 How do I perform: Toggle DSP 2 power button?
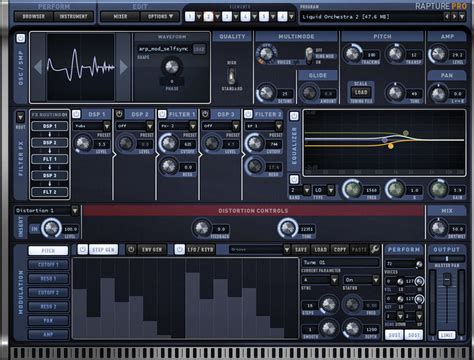point(119,114)
